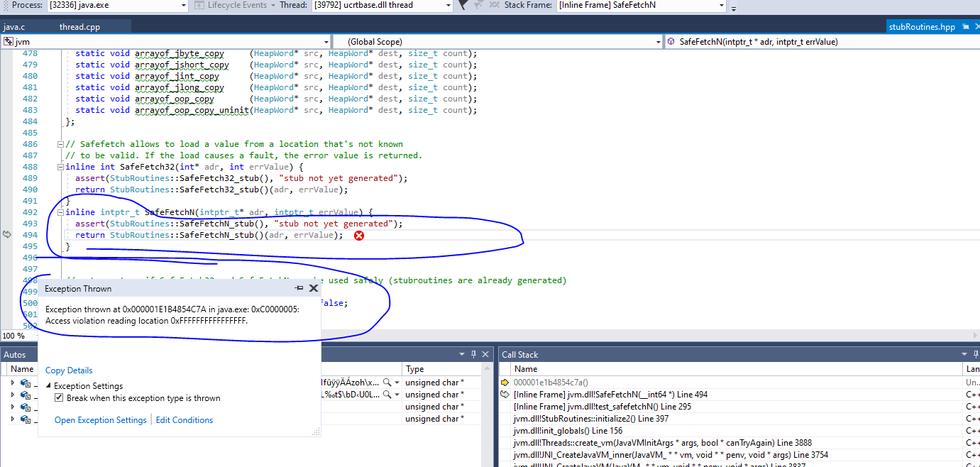
Task: Open the Process dropdown showing java.exe
Action: point(116,5)
